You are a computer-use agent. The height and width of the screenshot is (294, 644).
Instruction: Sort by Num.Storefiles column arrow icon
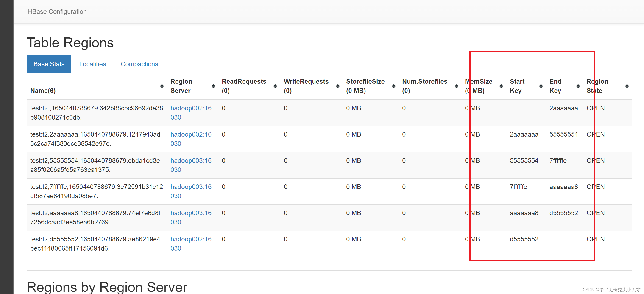456,86
